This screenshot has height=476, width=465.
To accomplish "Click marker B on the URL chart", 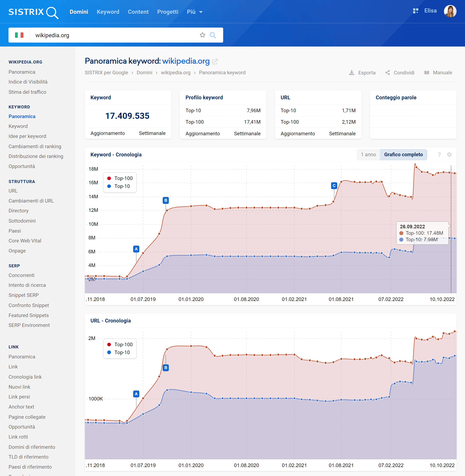I will [166, 368].
